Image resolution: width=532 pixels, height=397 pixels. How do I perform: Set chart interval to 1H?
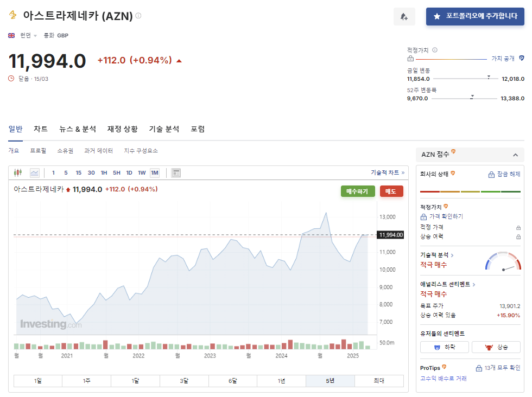[104, 173]
